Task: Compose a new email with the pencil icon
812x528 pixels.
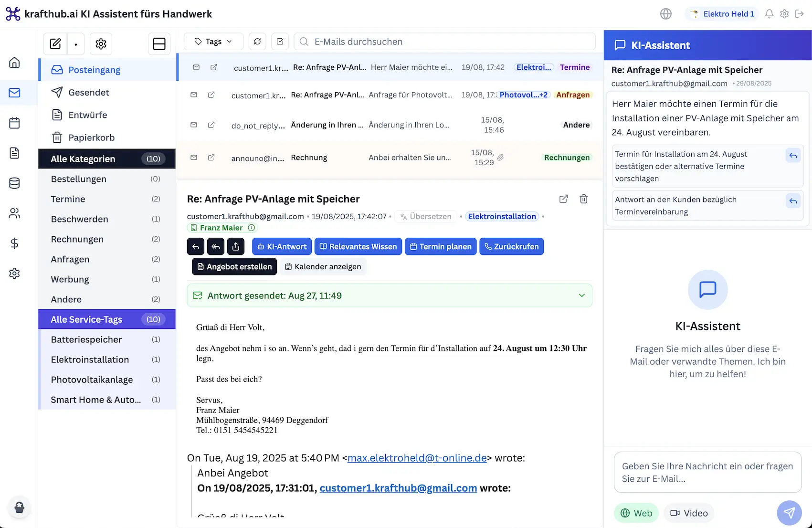Action: (55, 43)
